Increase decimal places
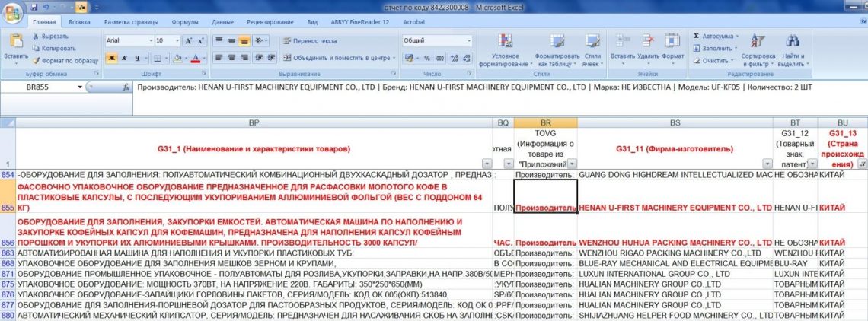This screenshot has width=868, height=321. click(x=453, y=58)
